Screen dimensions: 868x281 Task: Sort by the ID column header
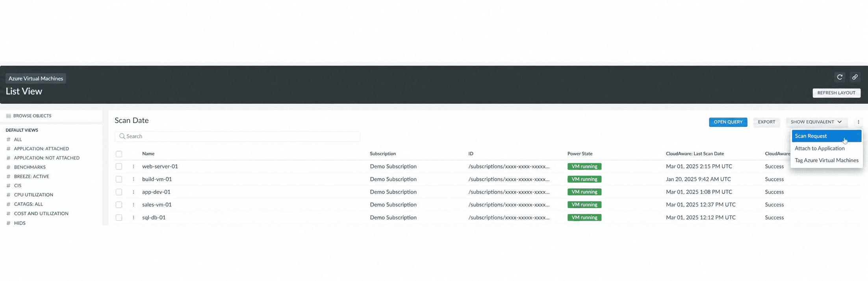click(471, 154)
